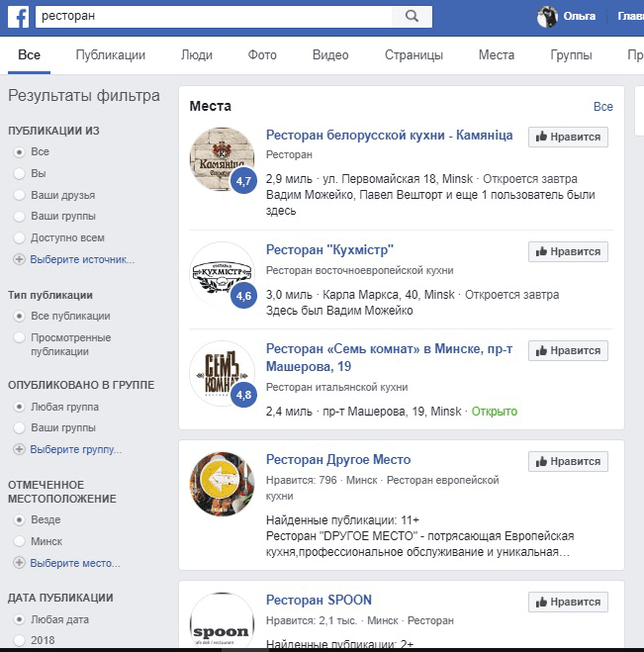Like Ресторан SPOON page
This screenshot has width=644, height=652.
point(568,602)
